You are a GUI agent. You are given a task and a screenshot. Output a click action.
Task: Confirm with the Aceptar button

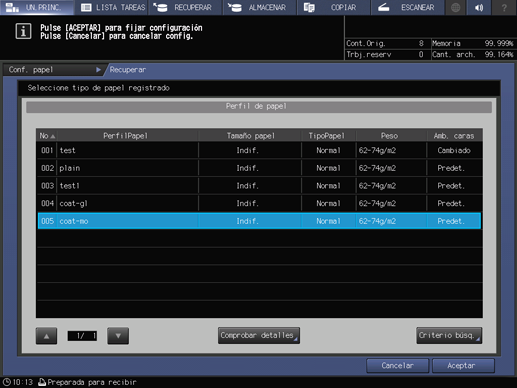click(463, 366)
